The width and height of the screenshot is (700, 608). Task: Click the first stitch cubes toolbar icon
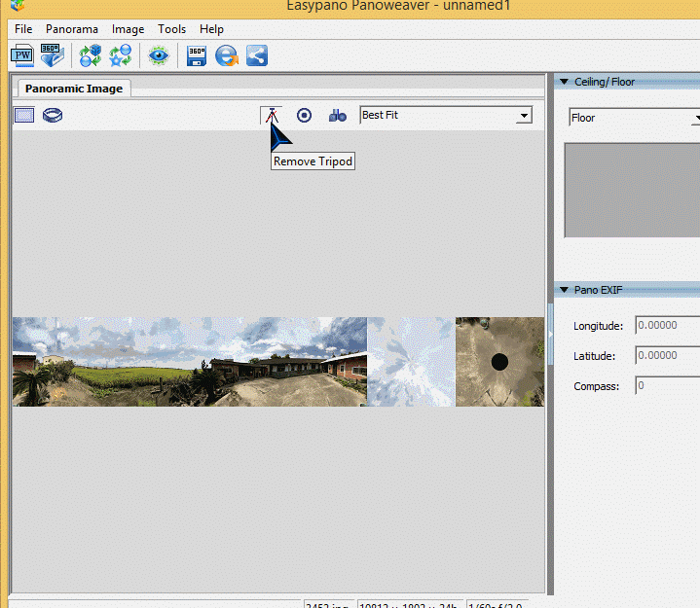[x=91, y=55]
